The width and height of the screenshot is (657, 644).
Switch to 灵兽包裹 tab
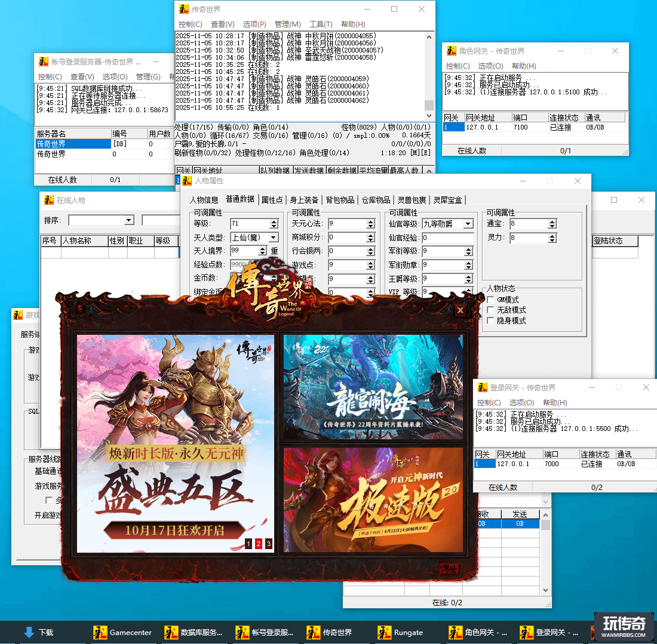(x=412, y=200)
